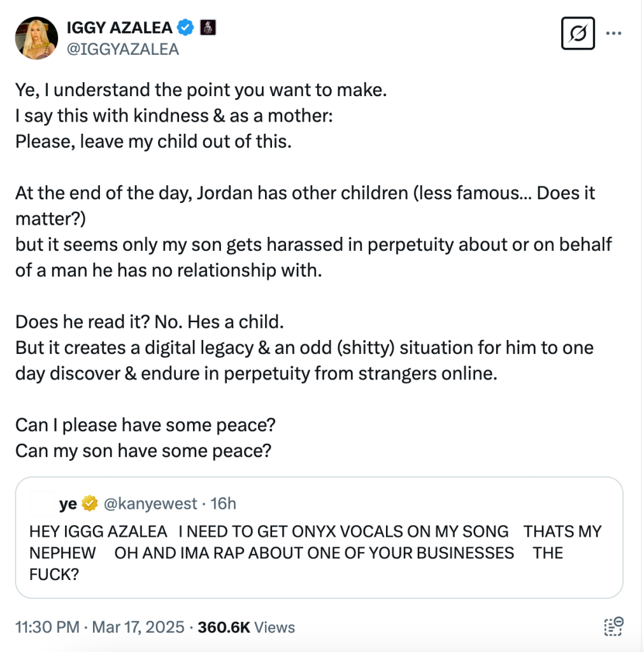Open the @kanyewest handle in quoted post
This screenshot has height=652, width=644.
(x=150, y=504)
